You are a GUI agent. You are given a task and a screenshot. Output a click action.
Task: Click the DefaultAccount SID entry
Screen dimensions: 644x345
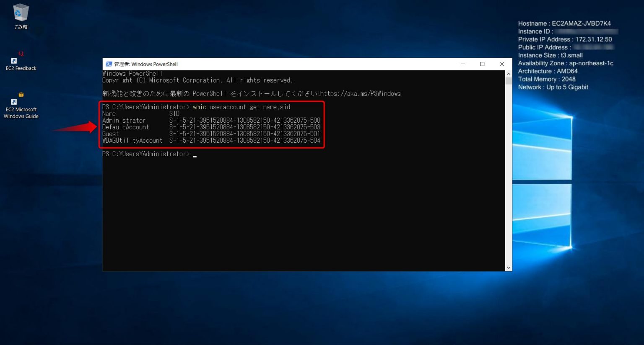click(244, 127)
